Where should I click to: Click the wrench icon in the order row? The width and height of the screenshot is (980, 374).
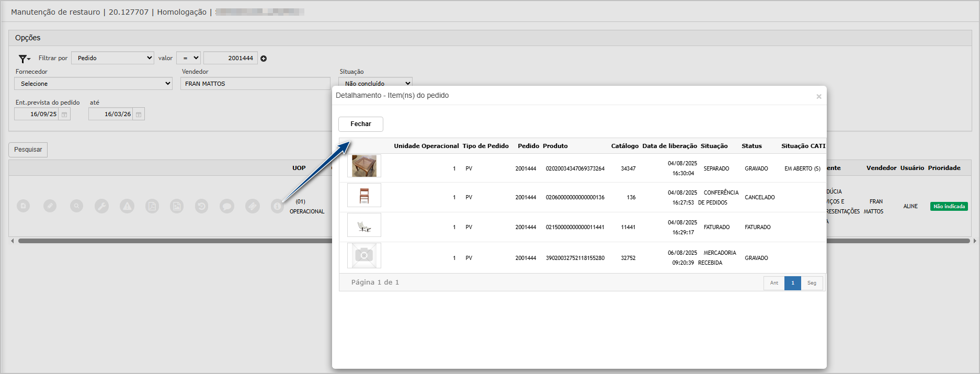tap(101, 206)
